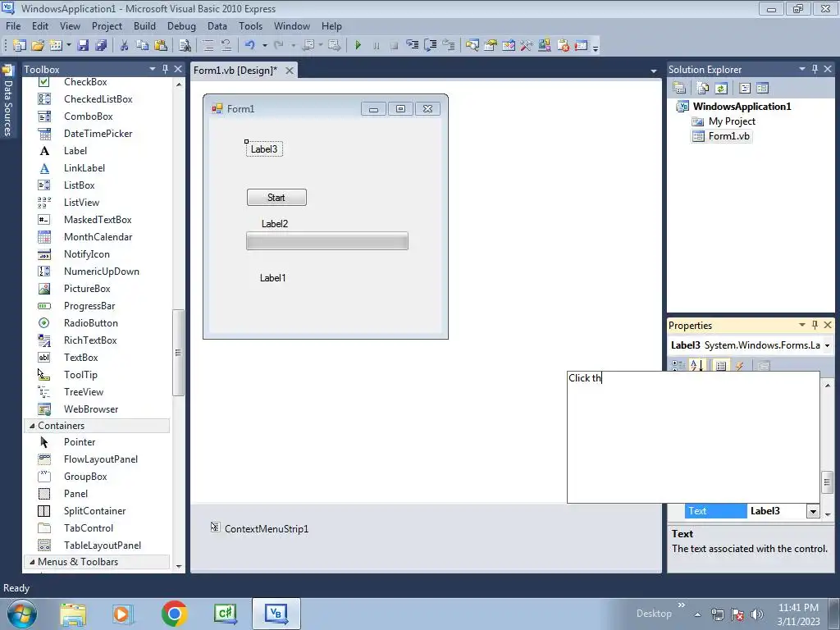Open the Data Sources side tab
The image size is (840, 630).
click(7, 102)
